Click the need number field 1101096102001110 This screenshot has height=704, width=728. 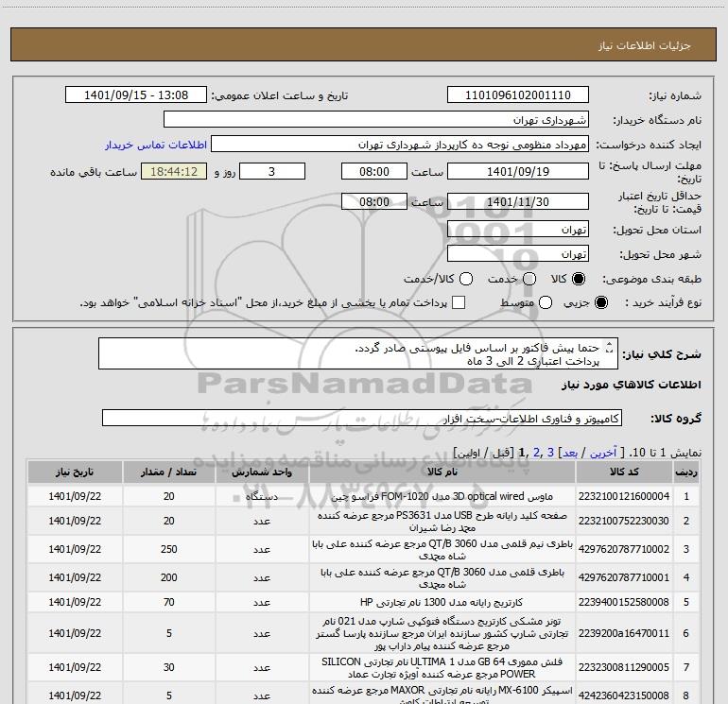[518, 94]
